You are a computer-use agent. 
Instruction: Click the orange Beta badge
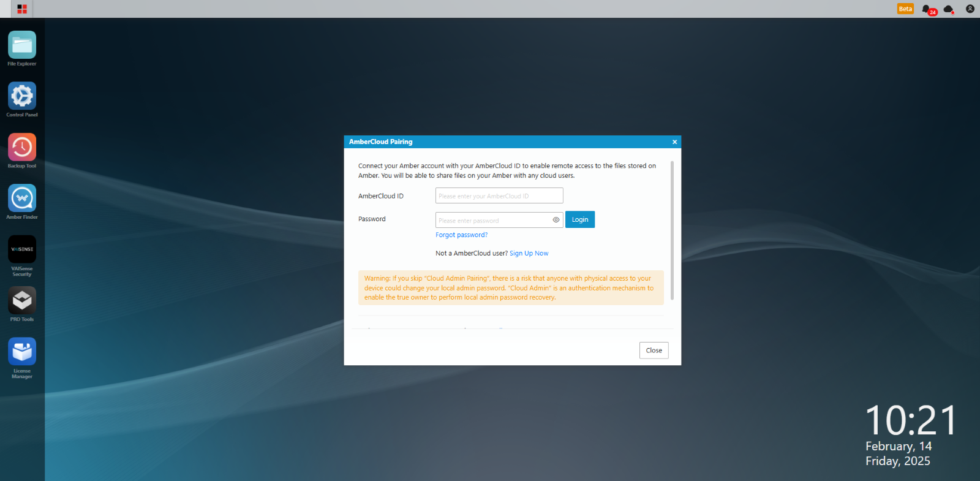click(x=905, y=9)
